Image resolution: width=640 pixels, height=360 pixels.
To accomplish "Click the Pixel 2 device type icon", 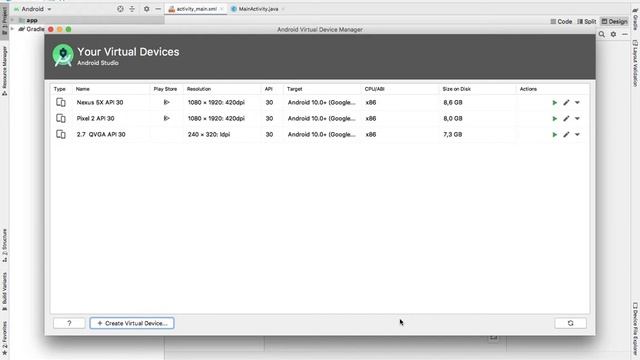I will [x=61, y=118].
